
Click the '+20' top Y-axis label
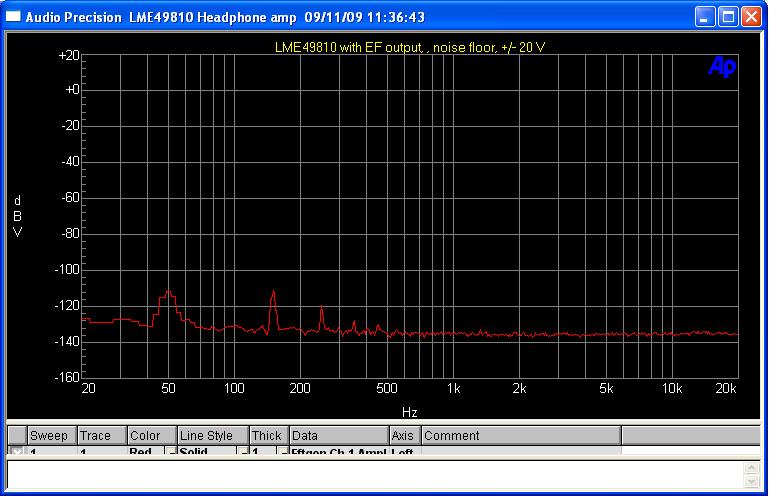click(x=69, y=55)
